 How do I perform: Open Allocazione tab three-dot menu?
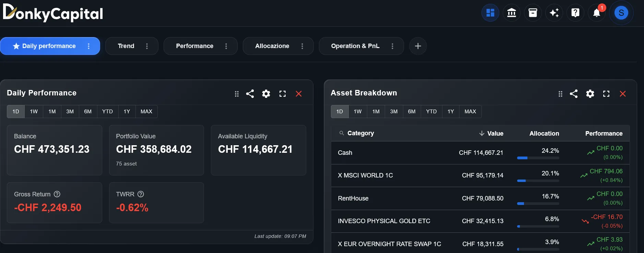pyautogui.click(x=302, y=46)
